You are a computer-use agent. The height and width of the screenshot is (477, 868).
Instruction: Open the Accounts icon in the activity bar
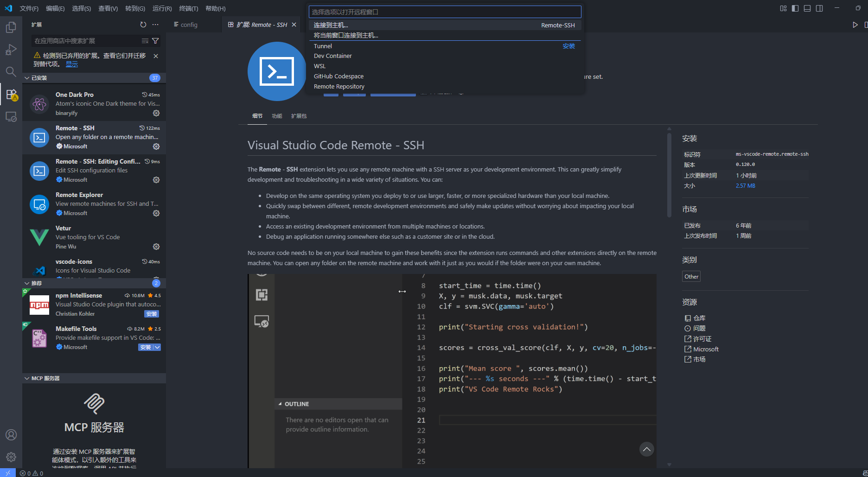(x=11, y=435)
